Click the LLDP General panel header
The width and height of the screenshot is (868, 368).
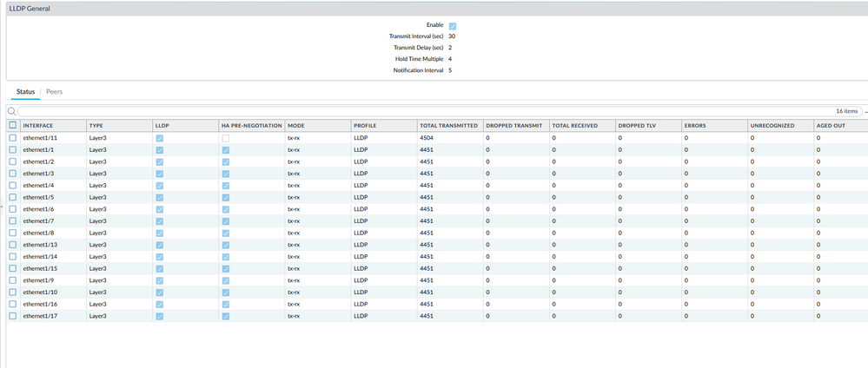pyautogui.click(x=29, y=8)
